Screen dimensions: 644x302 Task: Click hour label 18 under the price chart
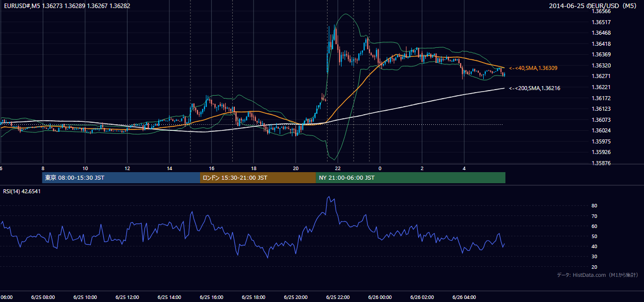point(253,169)
